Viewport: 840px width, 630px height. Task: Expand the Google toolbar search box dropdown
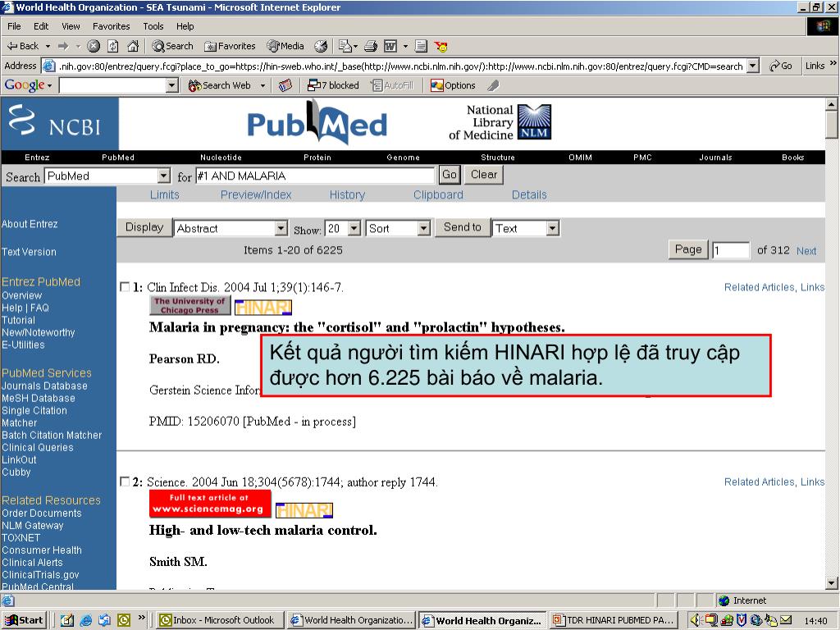coord(172,85)
